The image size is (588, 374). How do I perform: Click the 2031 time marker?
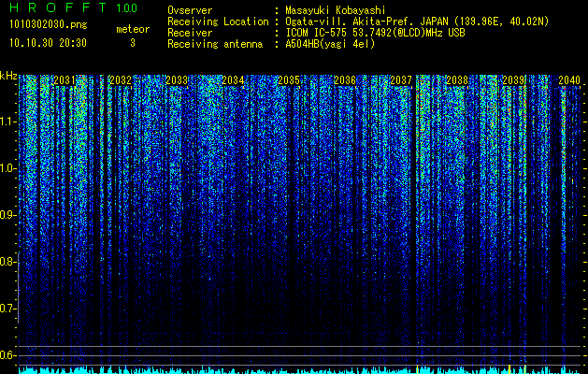[65, 80]
